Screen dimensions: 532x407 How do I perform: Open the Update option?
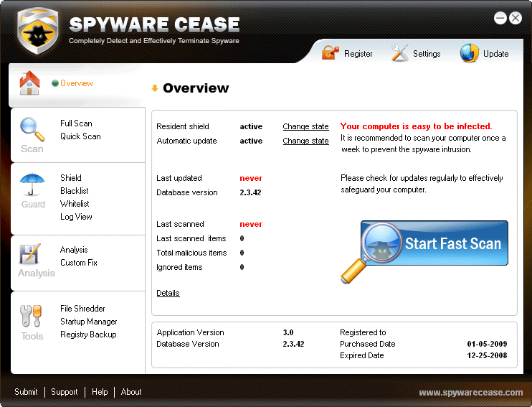(495, 54)
